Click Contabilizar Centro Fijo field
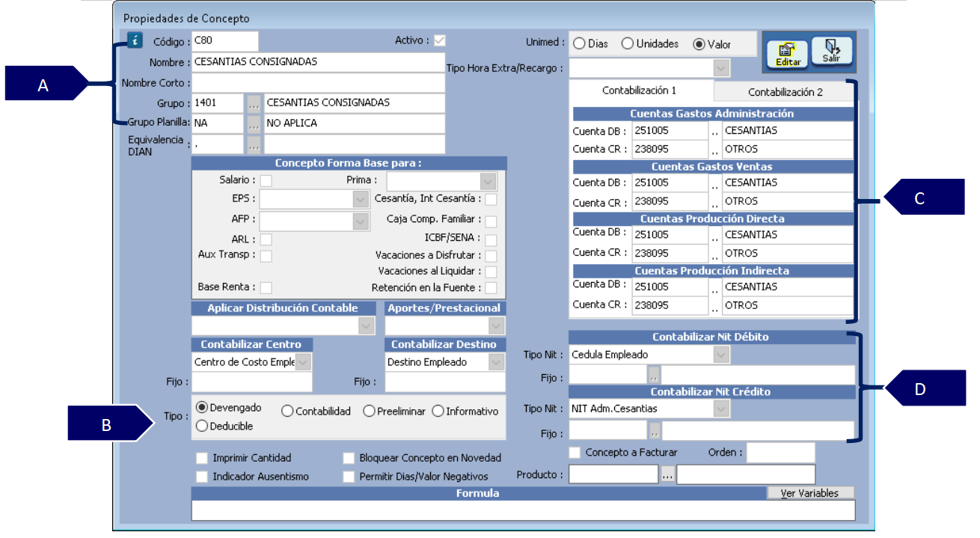 [x=252, y=382]
